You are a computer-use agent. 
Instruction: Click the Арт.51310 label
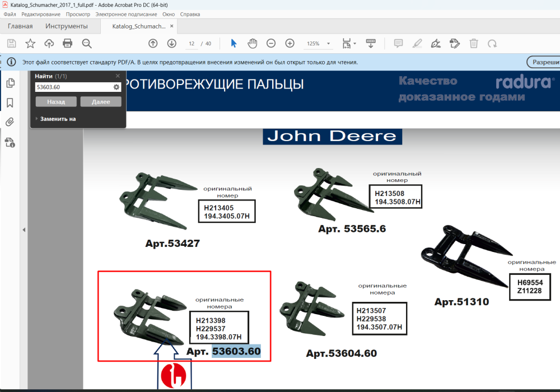point(461,302)
